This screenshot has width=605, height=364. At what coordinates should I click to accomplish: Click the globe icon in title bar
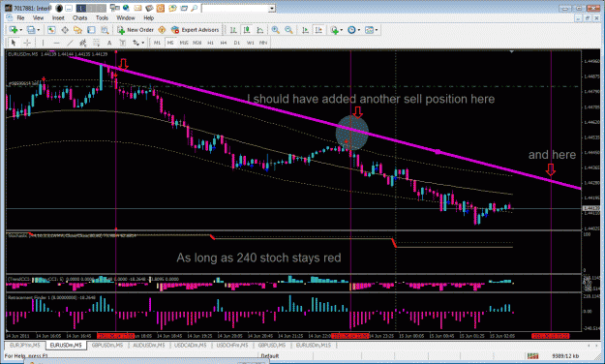tap(126, 8)
